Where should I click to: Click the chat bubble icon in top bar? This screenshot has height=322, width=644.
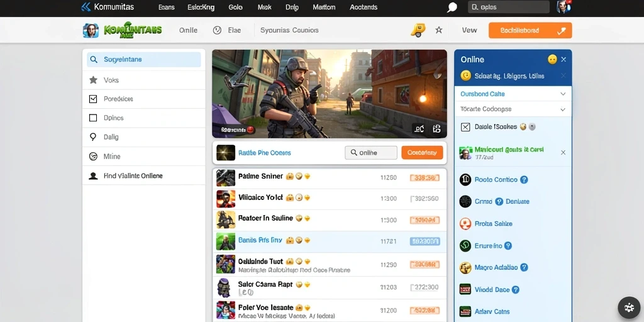(x=452, y=8)
